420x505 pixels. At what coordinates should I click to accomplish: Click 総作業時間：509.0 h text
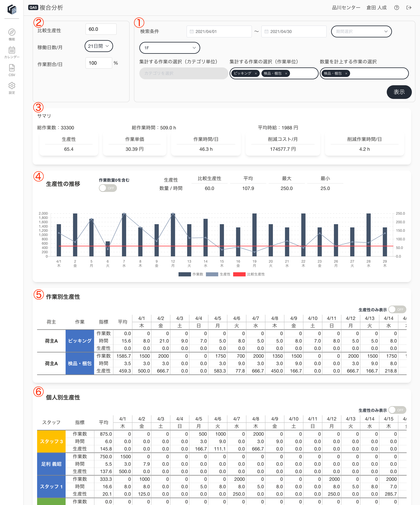[x=154, y=128]
